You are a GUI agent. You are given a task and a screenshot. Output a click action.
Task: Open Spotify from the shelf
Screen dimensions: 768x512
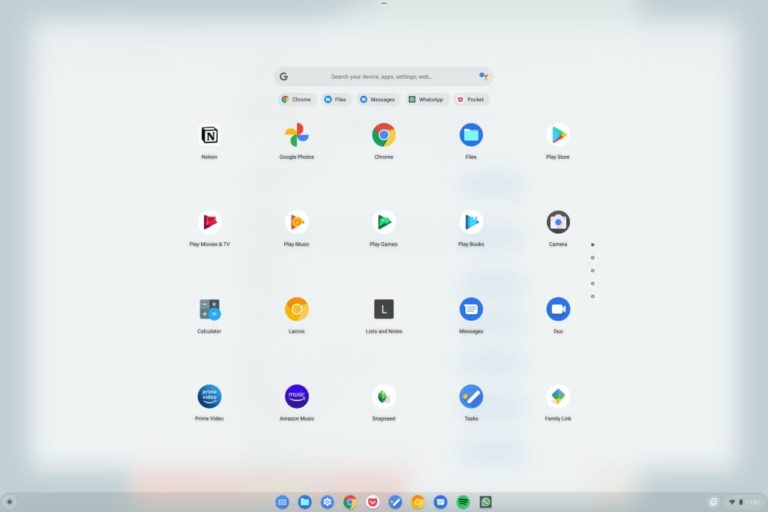point(463,502)
